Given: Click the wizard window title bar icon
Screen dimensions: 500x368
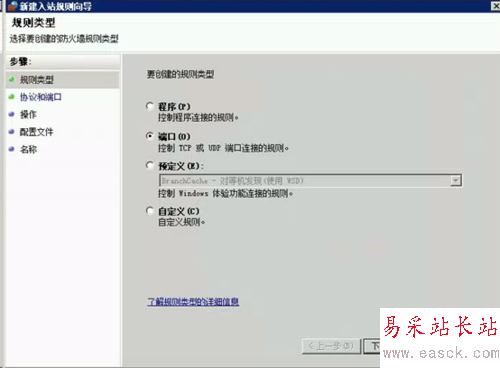Looking at the screenshot, I should [12, 6].
